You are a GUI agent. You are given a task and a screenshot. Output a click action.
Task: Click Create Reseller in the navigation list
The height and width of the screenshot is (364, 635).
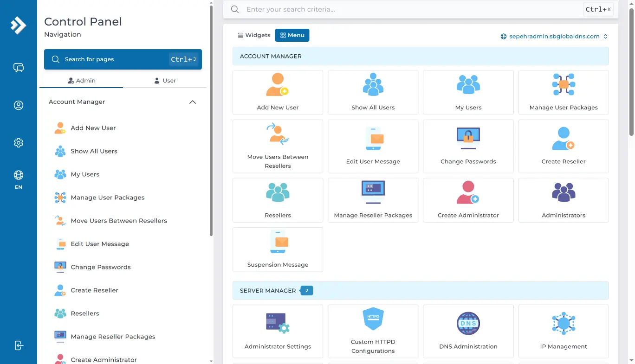94,290
